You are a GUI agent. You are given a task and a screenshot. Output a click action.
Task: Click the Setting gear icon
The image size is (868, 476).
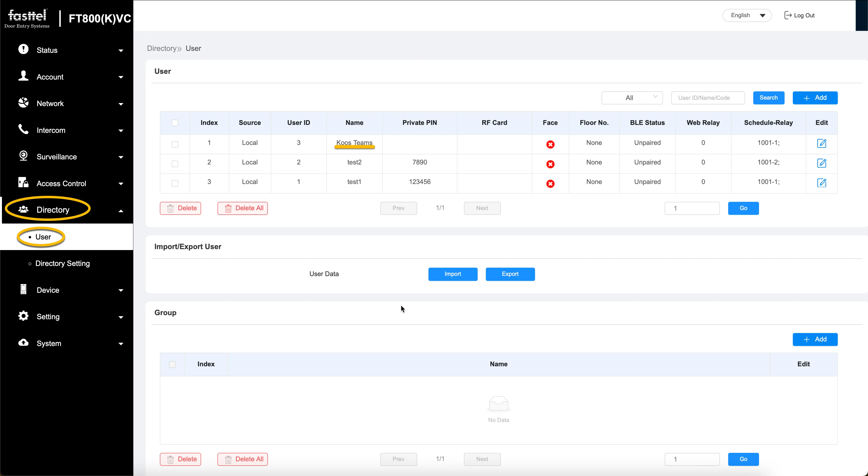pyautogui.click(x=23, y=316)
